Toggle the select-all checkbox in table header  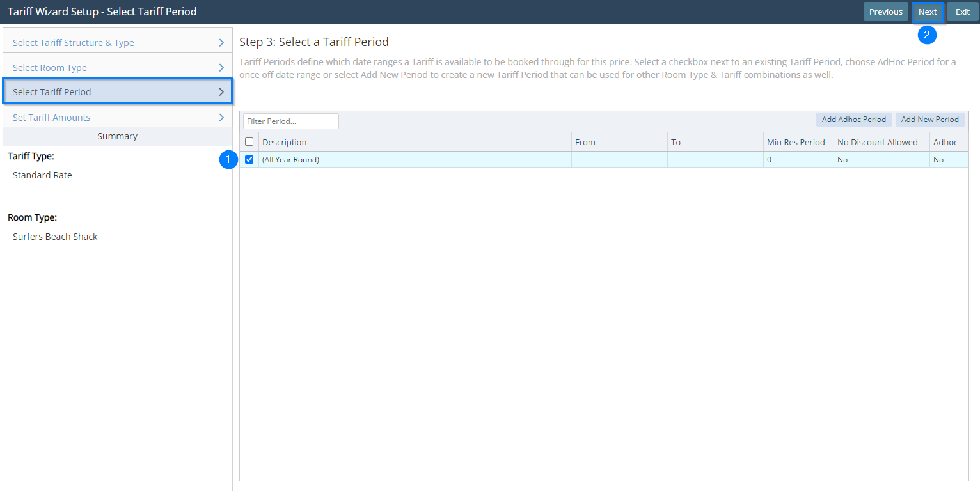[x=249, y=142]
